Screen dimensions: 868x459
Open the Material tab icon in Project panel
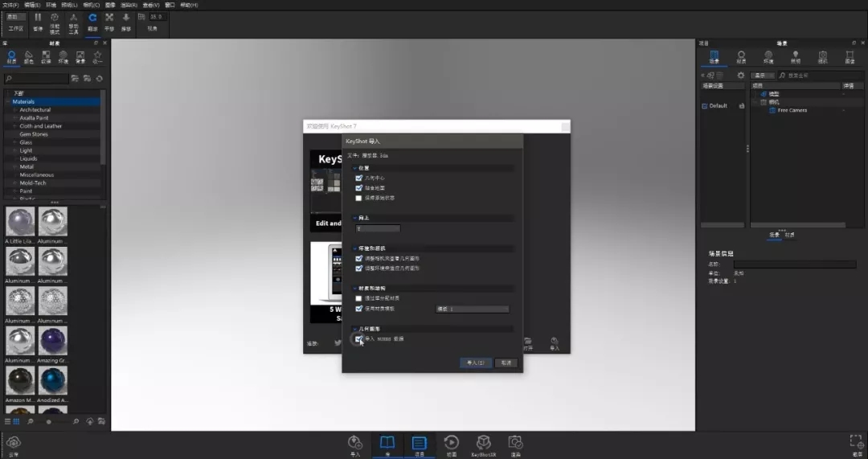(741, 55)
